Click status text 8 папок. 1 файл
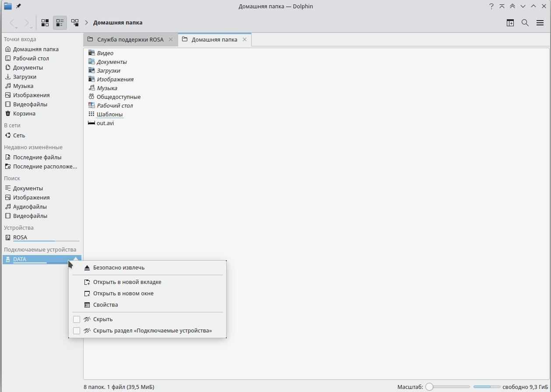The width and height of the screenshot is (551, 392). [119, 387]
